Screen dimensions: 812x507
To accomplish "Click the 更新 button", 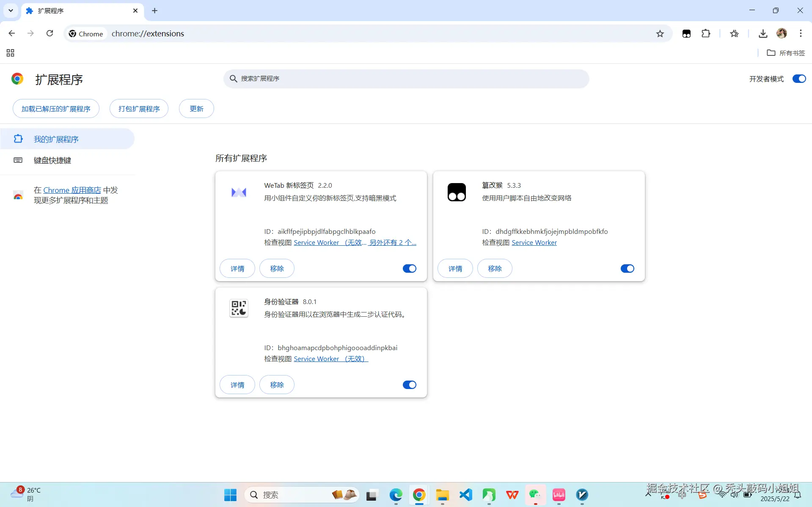I will pos(196,109).
